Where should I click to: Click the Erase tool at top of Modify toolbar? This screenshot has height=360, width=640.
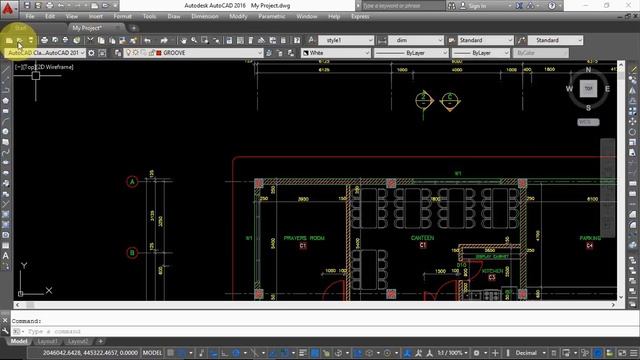(x=633, y=69)
